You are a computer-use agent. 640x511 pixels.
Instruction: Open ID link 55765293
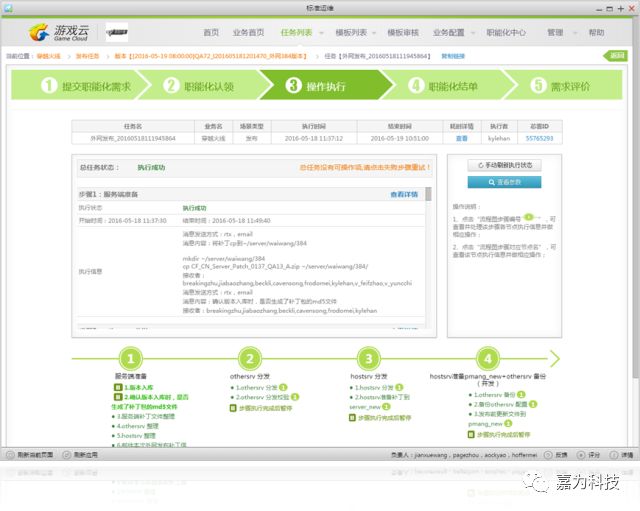point(539,139)
